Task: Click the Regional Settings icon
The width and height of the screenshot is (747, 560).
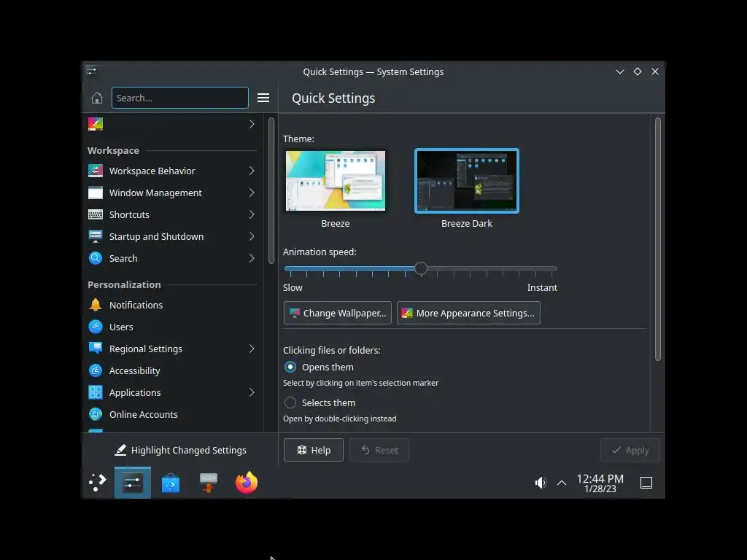Action: coord(96,349)
